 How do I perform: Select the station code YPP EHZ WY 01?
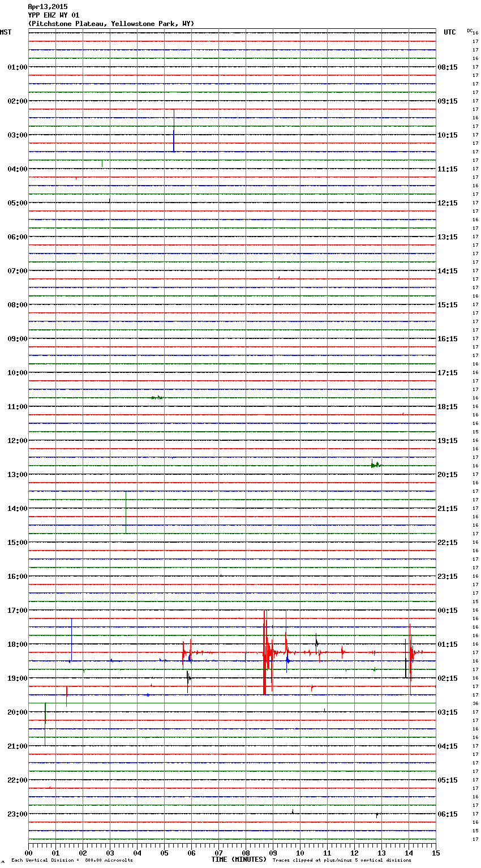(x=54, y=15)
